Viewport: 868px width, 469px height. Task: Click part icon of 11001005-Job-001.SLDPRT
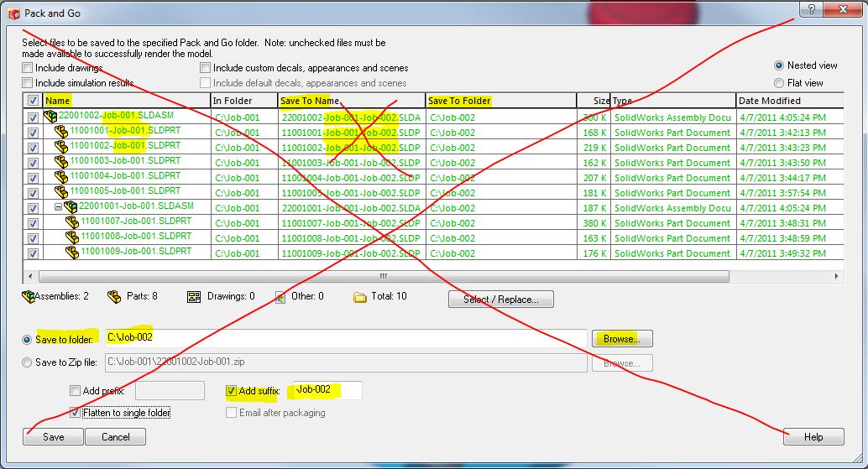pos(61,192)
